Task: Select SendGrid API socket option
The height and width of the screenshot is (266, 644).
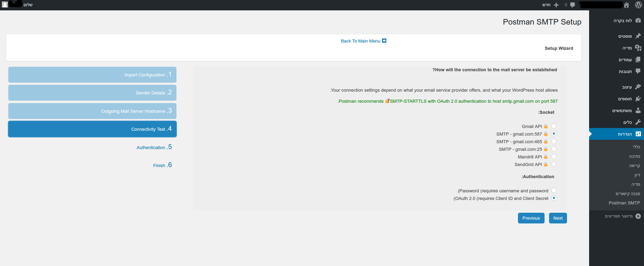Action: pyautogui.click(x=554, y=164)
